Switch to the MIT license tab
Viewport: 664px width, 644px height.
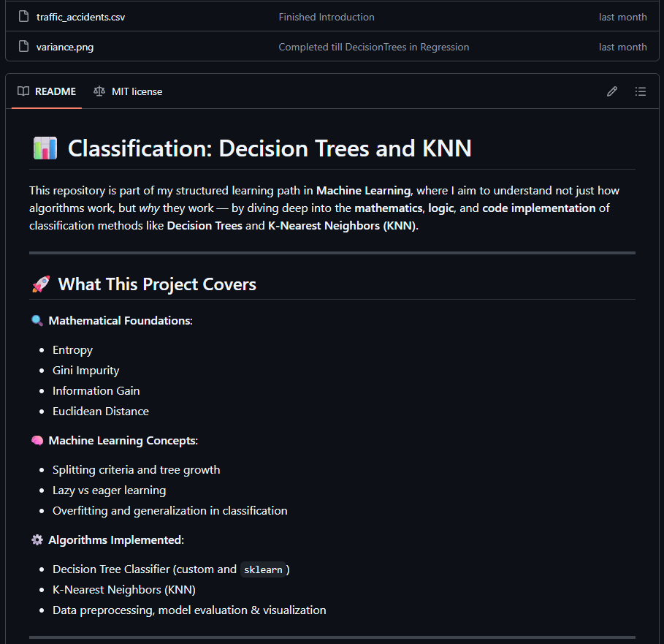click(128, 91)
